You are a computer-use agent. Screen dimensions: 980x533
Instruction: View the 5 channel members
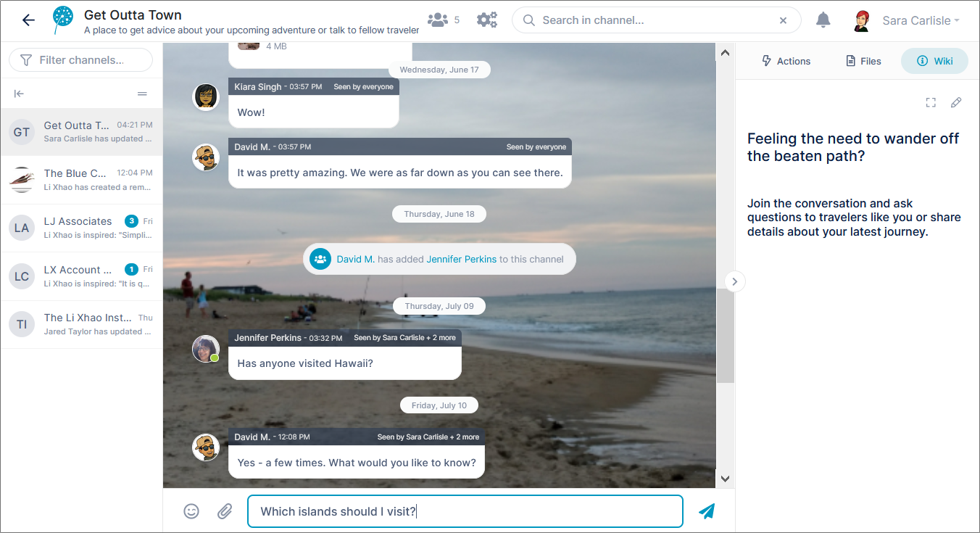(x=444, y=20)
